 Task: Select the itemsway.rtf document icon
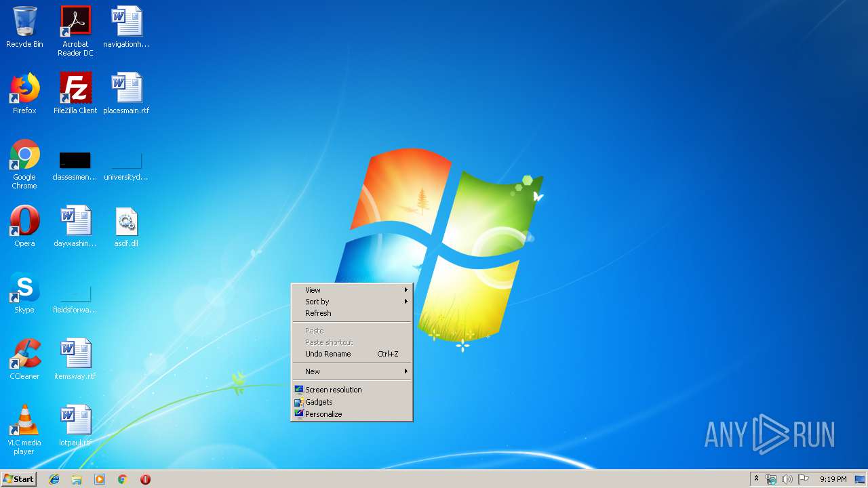click(x=75, y=359)
